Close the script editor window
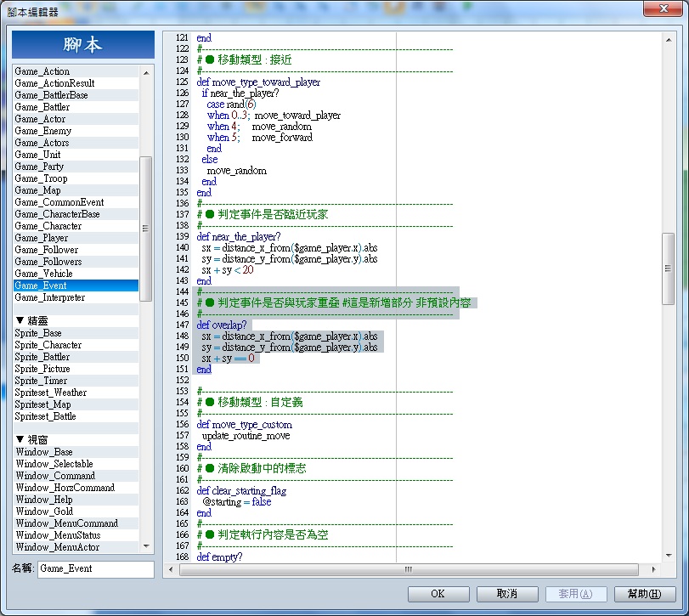The width and height of the screenshot is (689, 616). tap(663, 8)
